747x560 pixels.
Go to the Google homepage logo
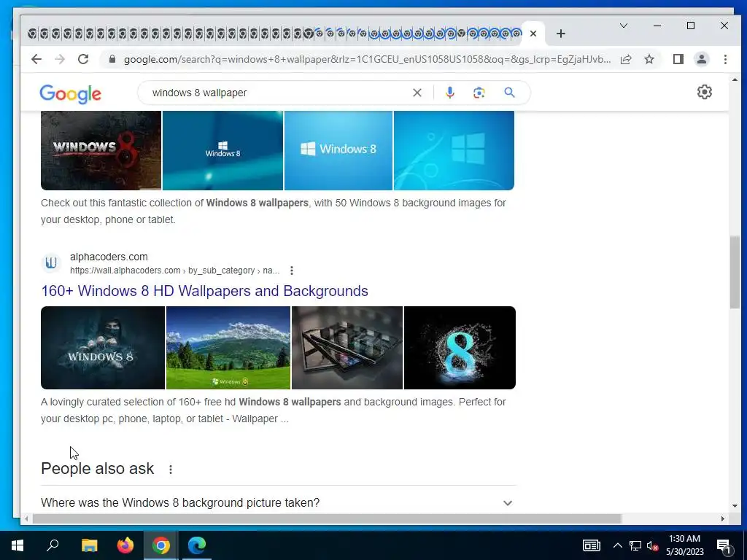coord(70,93)
